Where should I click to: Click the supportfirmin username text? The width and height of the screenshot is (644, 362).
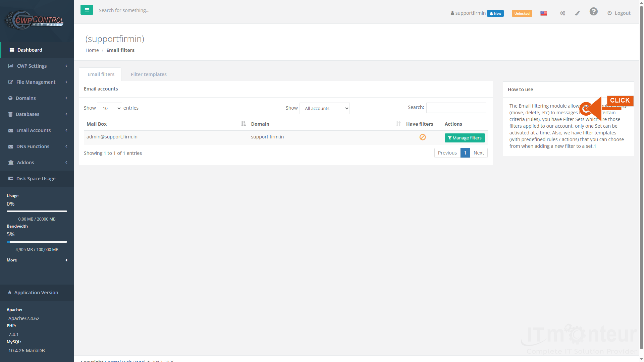coord(470,13)
